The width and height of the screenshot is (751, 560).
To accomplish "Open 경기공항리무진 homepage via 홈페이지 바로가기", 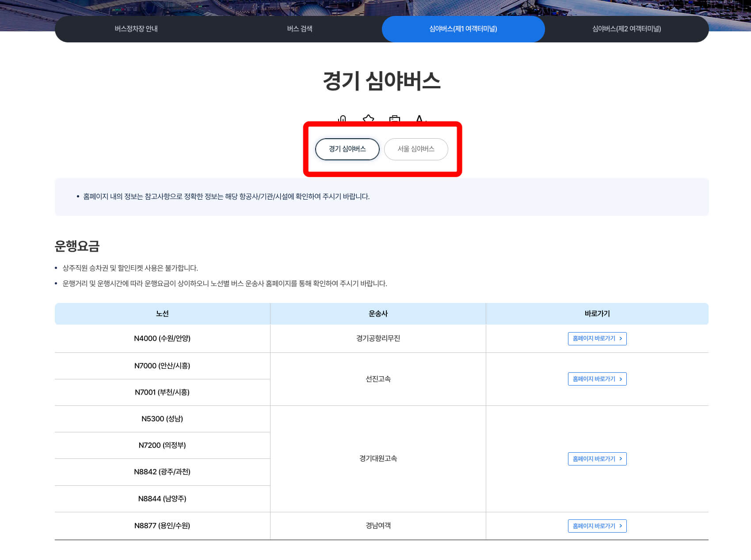I will pyautogui.click(x=597, y=339).
